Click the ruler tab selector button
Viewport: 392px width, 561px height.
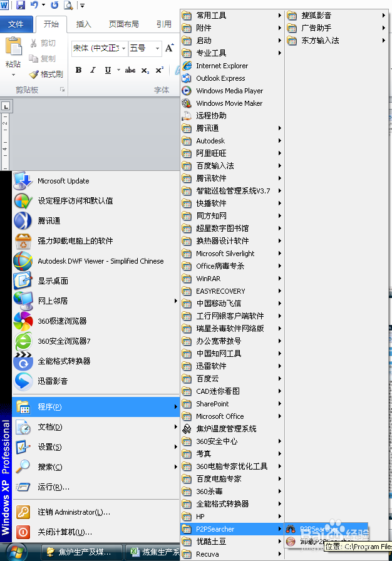click(x=6, y=106)
